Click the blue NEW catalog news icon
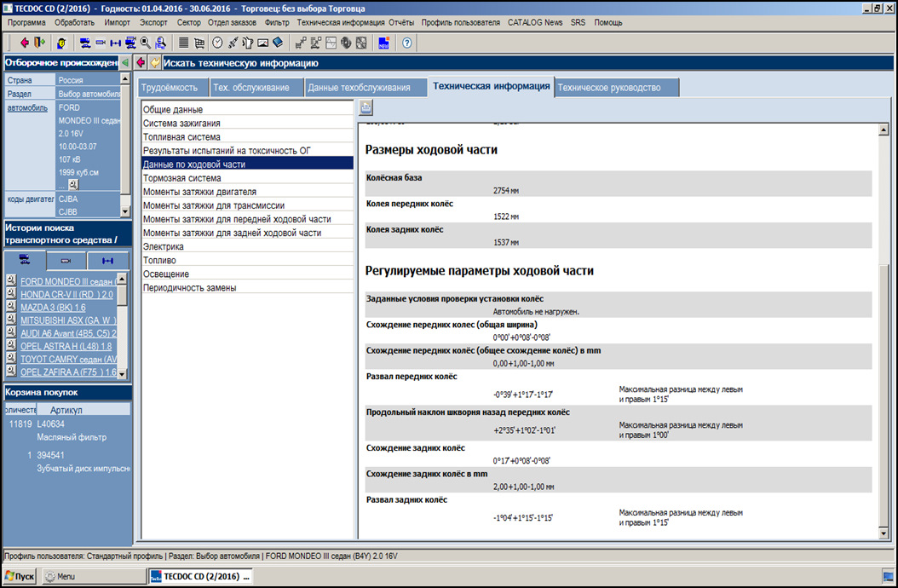898x588 pixels. (383, 43)
